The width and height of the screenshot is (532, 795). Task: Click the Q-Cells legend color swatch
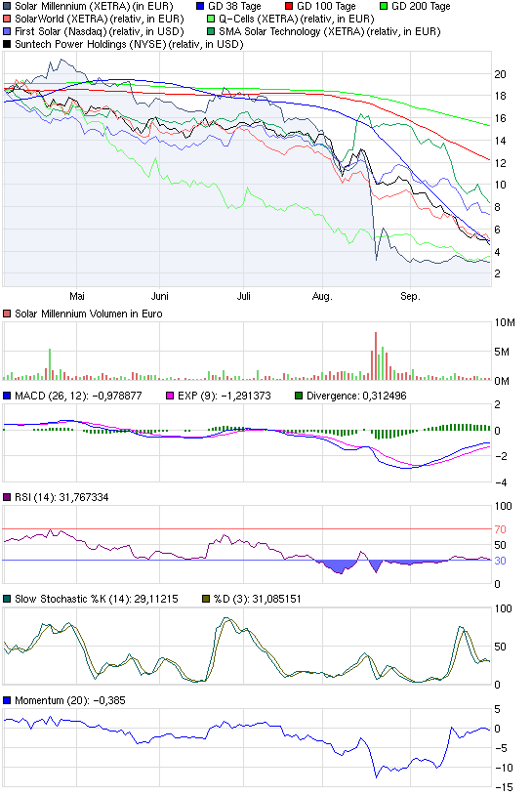(x=211, y=20)
